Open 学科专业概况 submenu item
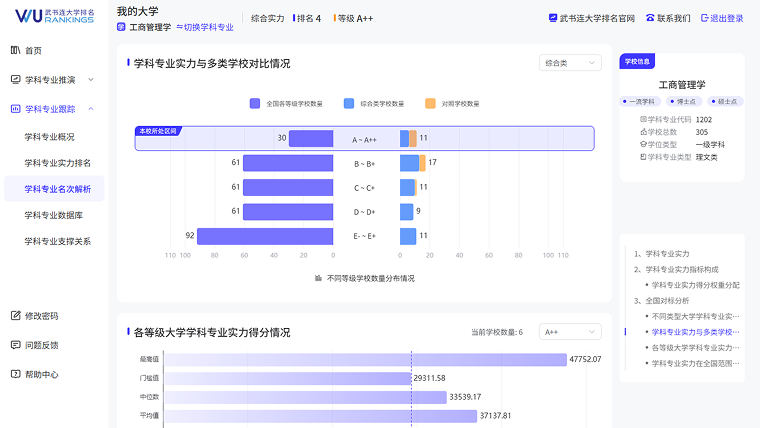Viewport: 760px width, 428px height. (49, 137)
